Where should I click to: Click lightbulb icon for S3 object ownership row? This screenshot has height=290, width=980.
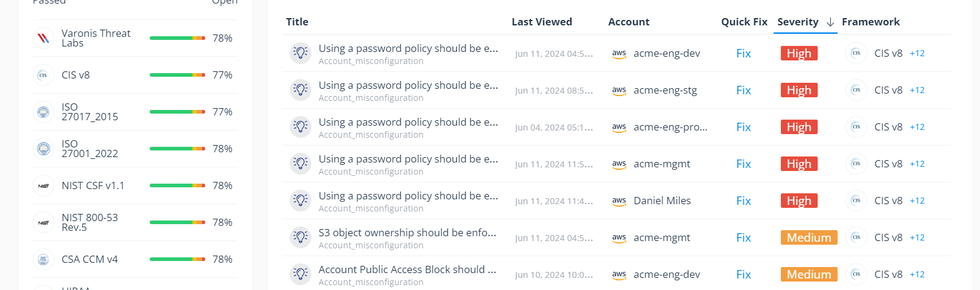(x=301, y=237)
